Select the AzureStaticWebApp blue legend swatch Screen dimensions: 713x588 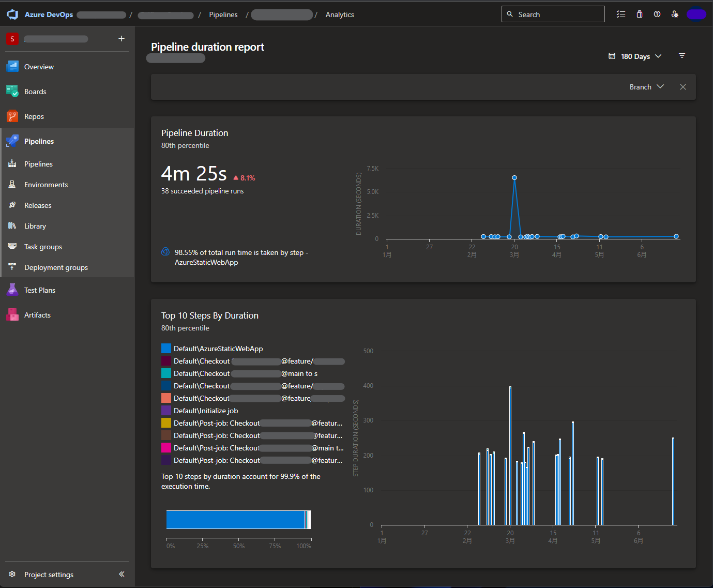[166, 348]
